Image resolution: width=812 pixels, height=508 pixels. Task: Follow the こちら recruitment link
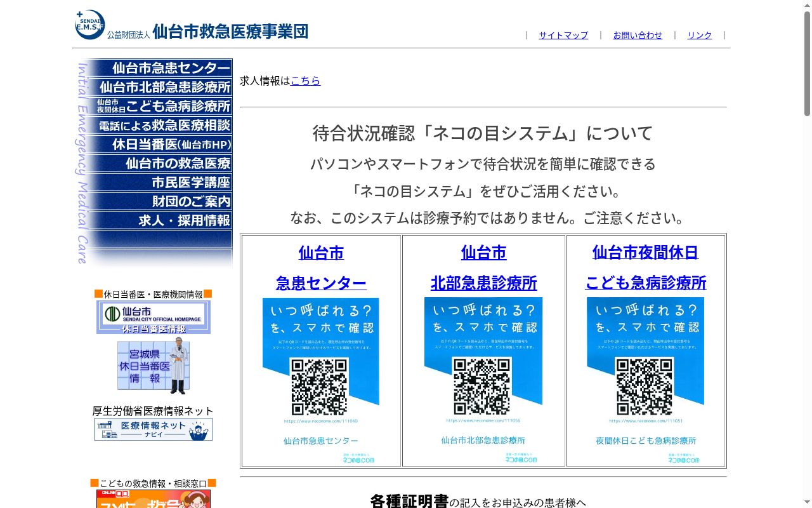[306, 81]
